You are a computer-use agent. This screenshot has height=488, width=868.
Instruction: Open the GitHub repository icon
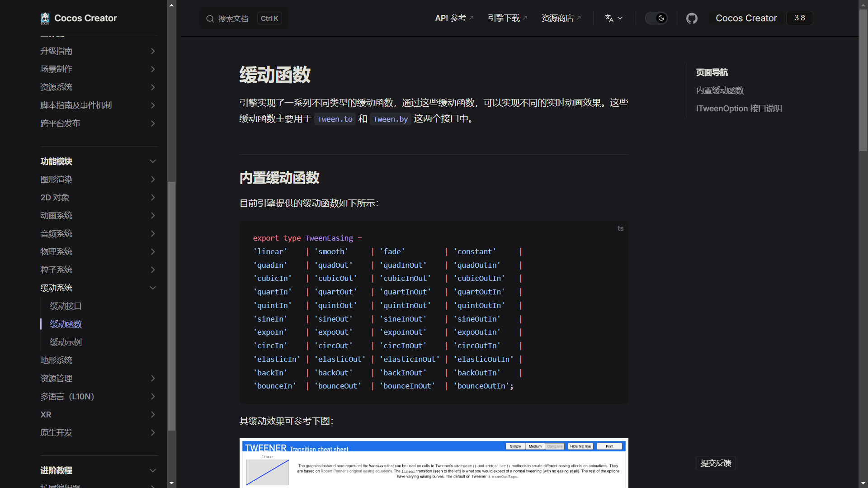pyautogui.click(x=692, y=18)
